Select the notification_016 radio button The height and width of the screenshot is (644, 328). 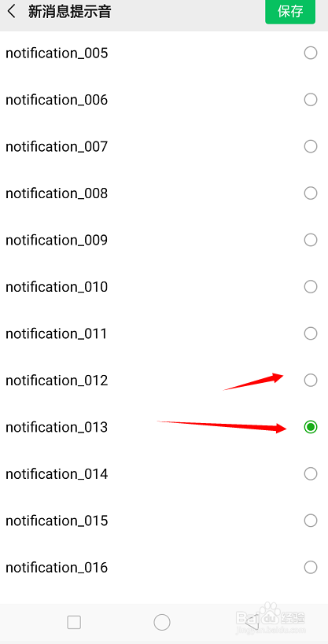(311, 568)
